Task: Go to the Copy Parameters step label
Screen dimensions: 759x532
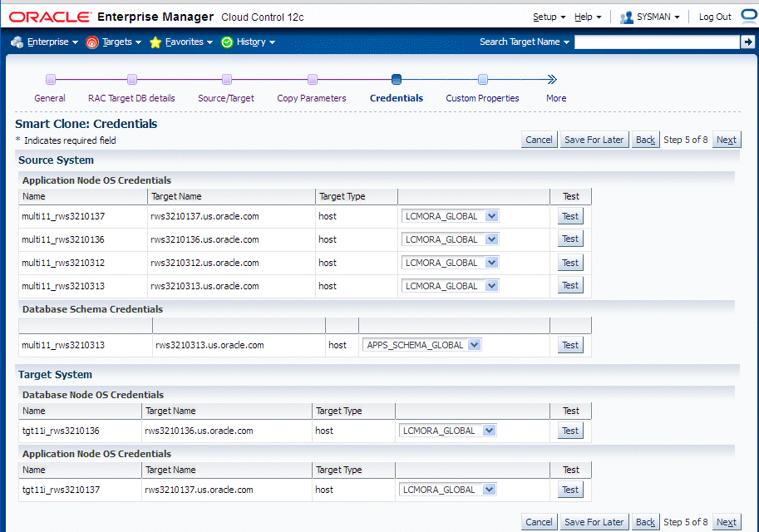Action: 312,98
